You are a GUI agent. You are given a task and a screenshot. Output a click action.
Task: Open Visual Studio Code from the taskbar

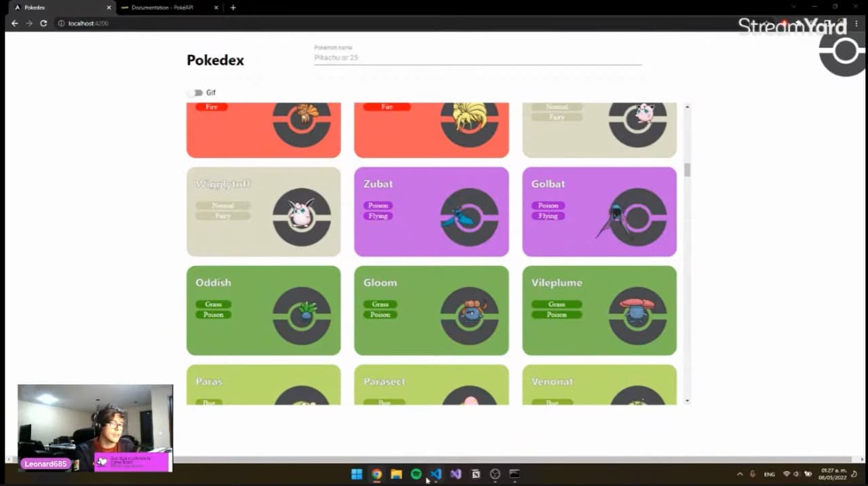[x=436, y=474]
